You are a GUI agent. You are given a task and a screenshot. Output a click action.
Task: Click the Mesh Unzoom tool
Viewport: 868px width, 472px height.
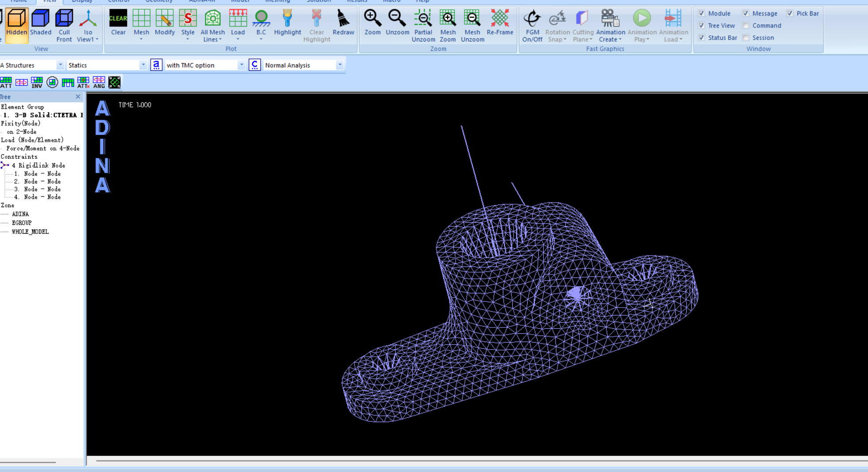tap(472, 25)
